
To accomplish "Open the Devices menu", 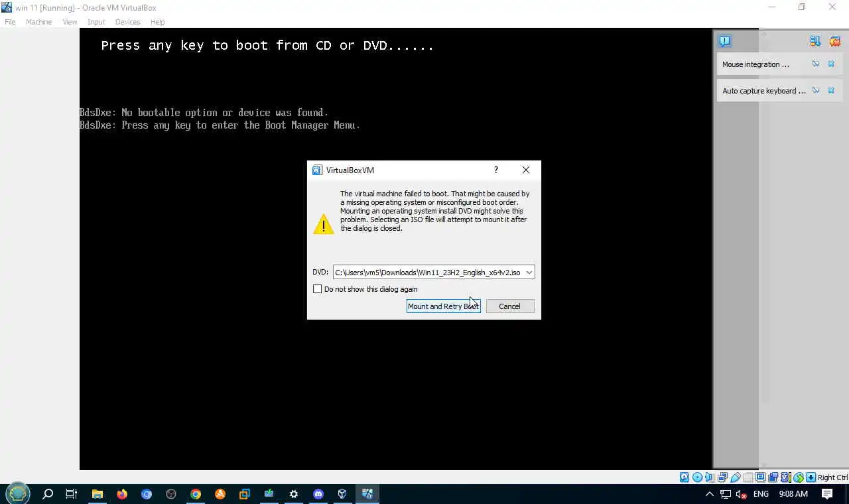I will [x=127, y=22].
